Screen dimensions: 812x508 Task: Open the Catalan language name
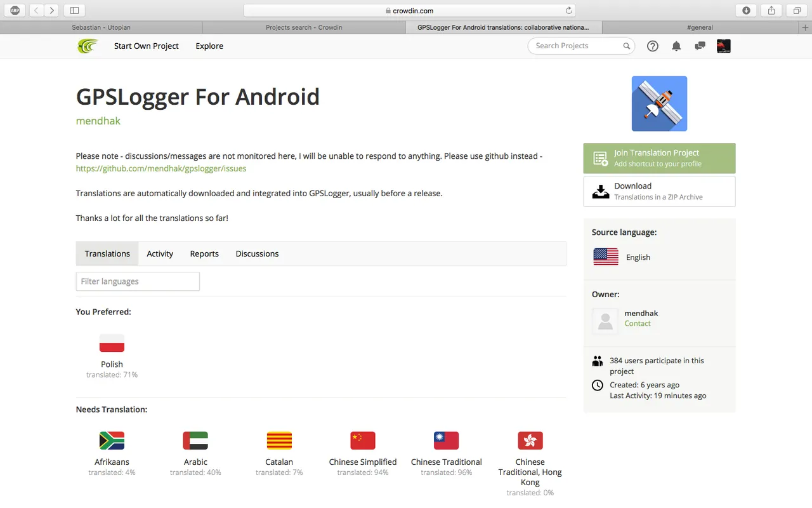[279, 462]
